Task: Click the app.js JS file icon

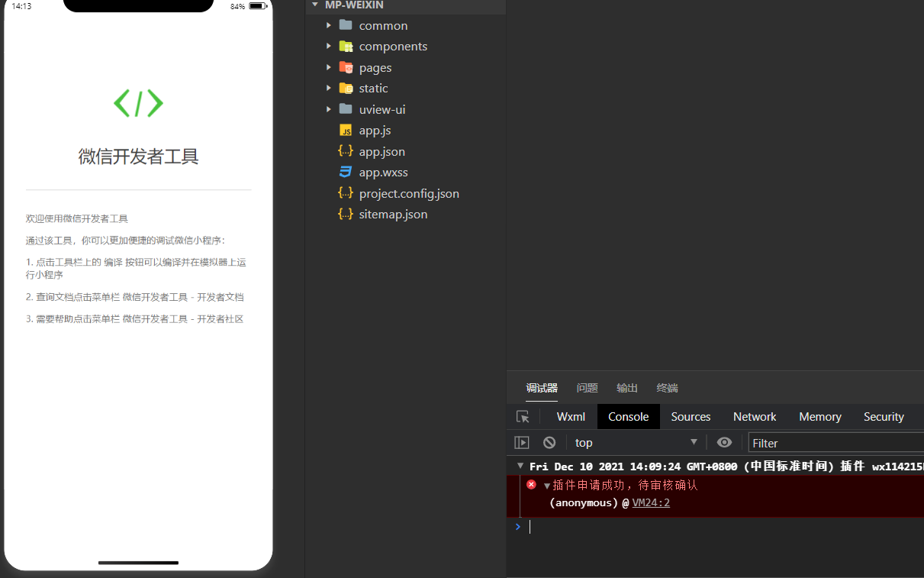Action: pyautogui.click(x=346, y=130)
